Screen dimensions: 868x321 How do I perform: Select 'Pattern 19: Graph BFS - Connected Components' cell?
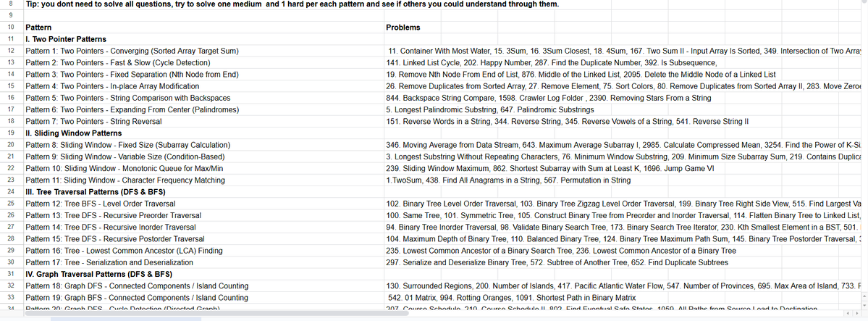204,298
